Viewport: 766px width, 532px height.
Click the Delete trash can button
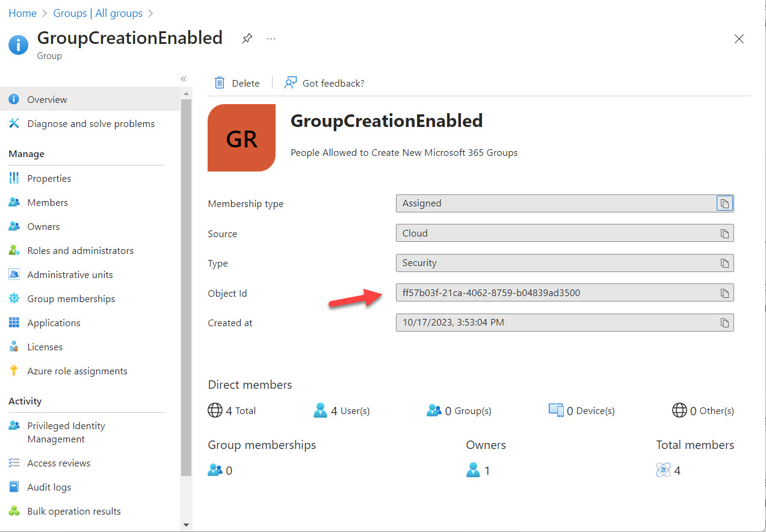pyautogui.click(x=237, y=83)
